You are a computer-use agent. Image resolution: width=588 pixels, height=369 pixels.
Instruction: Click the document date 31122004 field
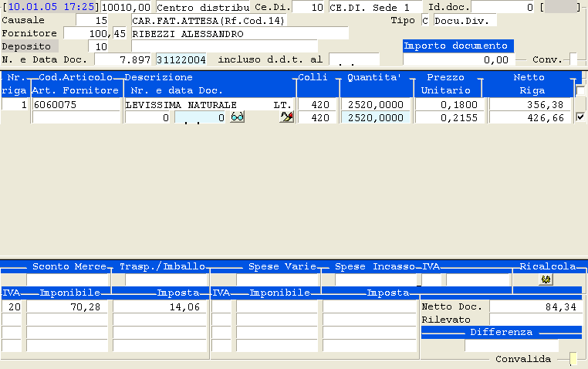[181, 59]
